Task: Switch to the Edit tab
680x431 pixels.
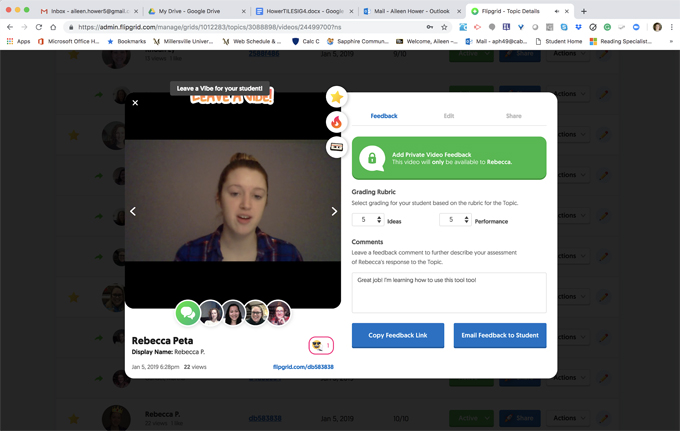Action: click(x=449, y=116)
